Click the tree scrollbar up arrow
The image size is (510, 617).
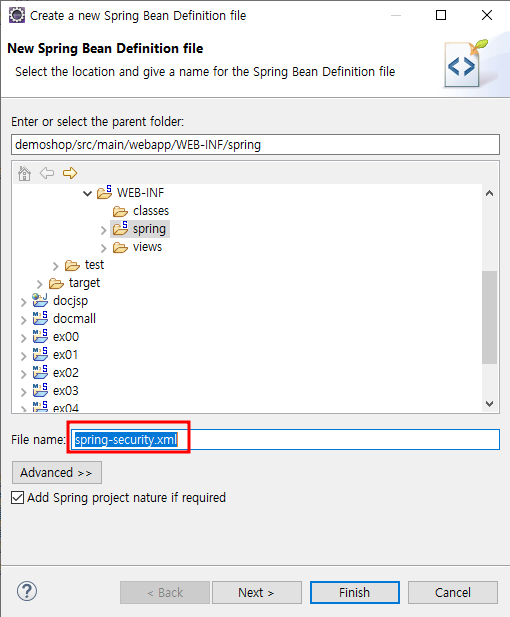tap(490, 193)
